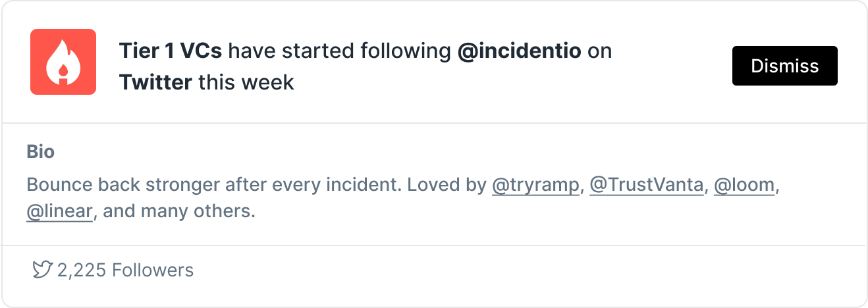Follow the @loom link in bio

pyautogui.click(x=744, y=185)
